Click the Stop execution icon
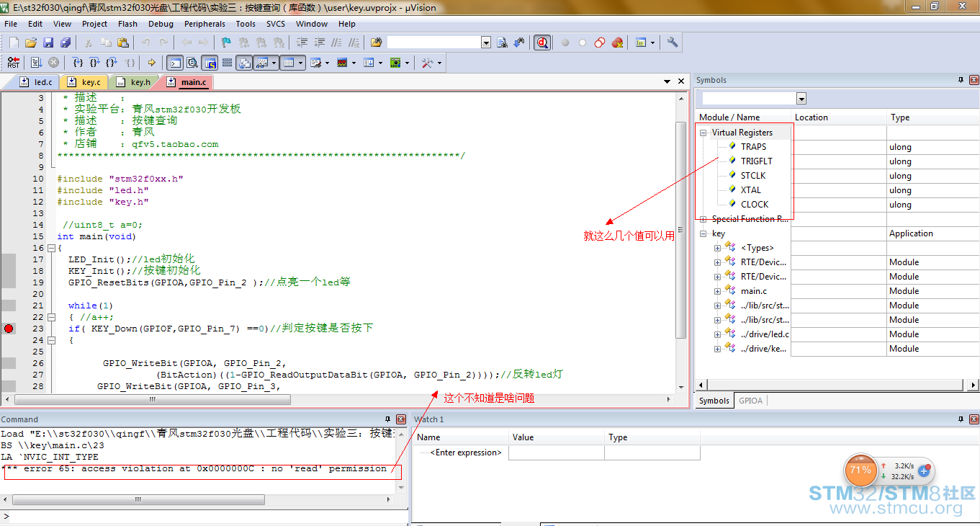Image resolution: width=980 pixels, height=526 pixels. click(53, 63)
